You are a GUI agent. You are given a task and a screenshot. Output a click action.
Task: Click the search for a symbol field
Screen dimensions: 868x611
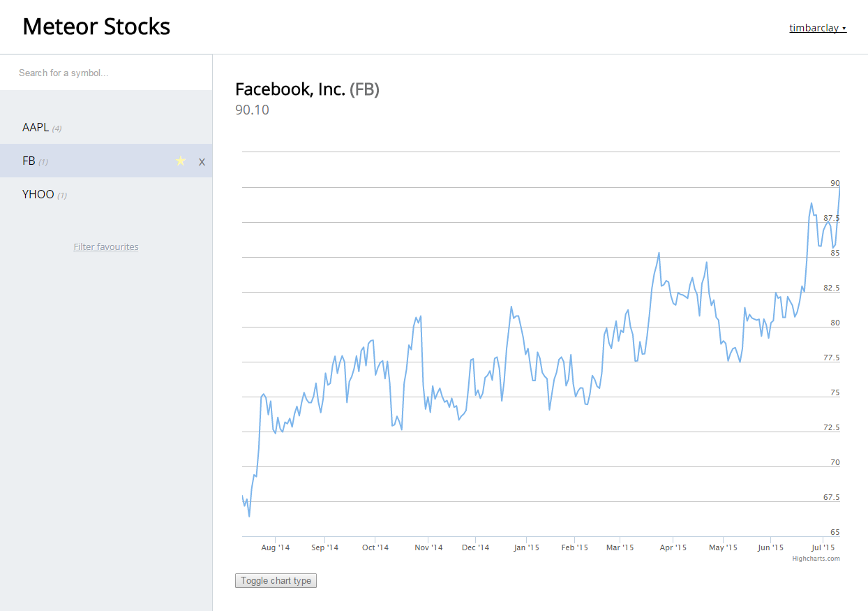(105, 73)
